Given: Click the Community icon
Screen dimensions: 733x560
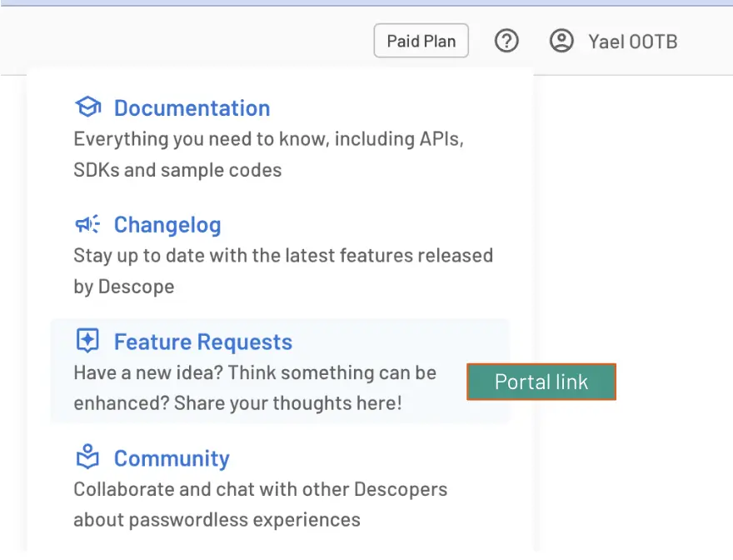Looking at the screenshot, I should [87, 457].
